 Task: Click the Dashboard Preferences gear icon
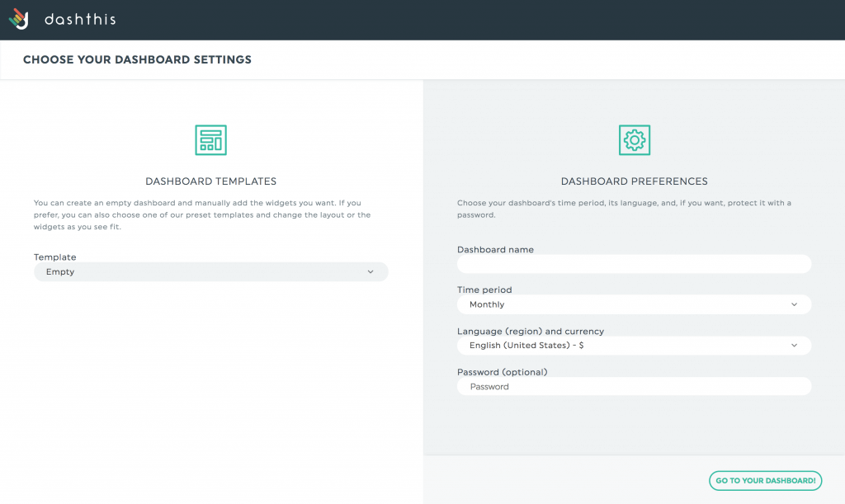635,140
